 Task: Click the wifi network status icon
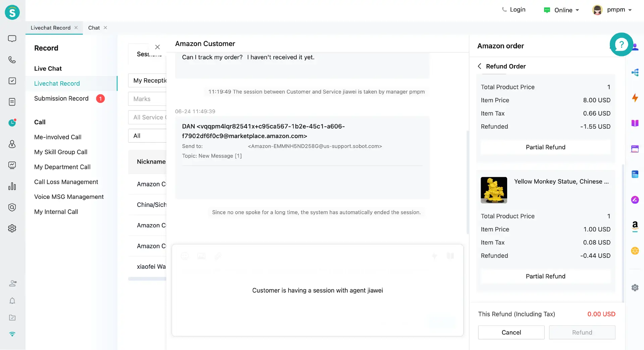pyautogui.click(x=12, y=334)
